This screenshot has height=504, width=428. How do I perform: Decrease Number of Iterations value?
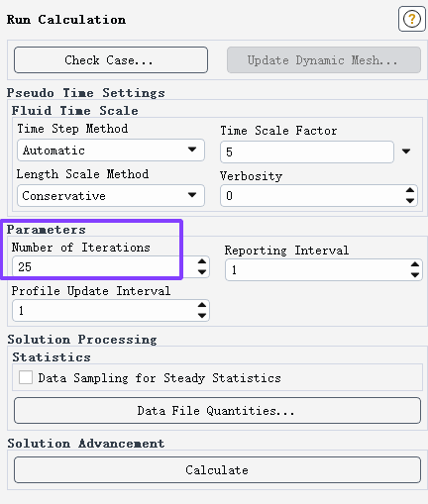coord(202,271)
